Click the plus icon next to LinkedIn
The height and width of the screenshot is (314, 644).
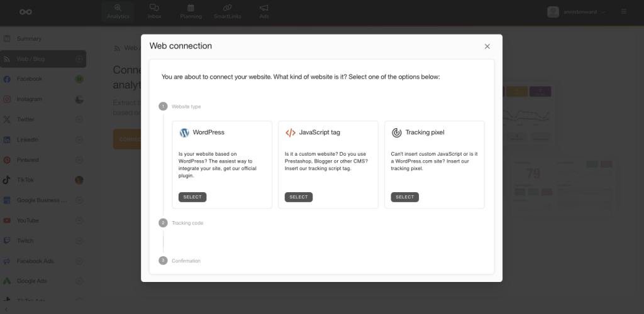(79, 140)
